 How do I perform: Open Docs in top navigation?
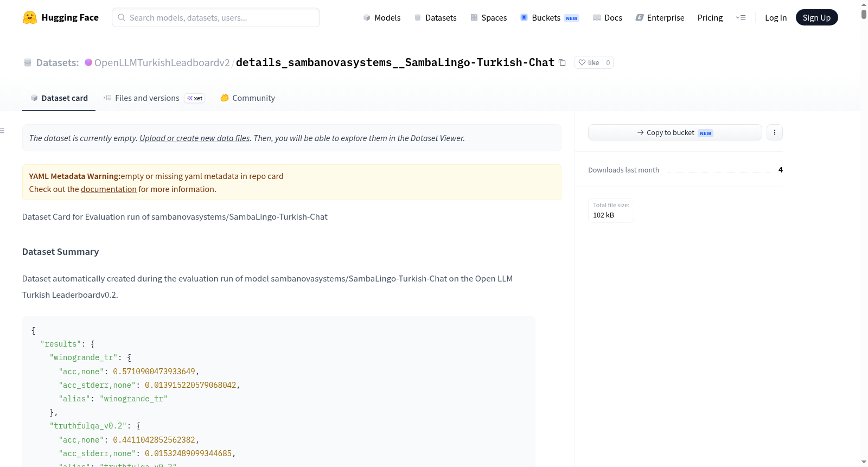coord(607,18)
